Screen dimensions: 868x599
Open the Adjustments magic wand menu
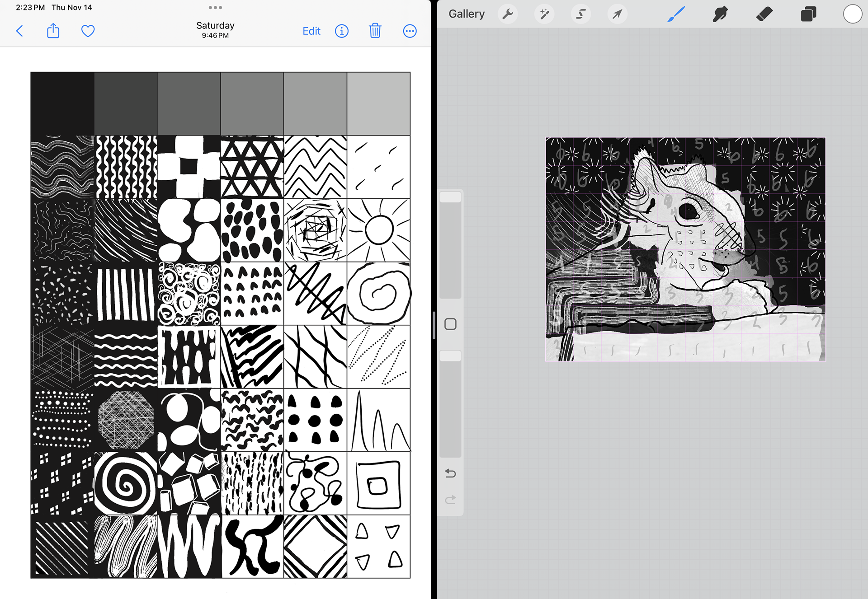pyautogui.click(x=544, y=14)
